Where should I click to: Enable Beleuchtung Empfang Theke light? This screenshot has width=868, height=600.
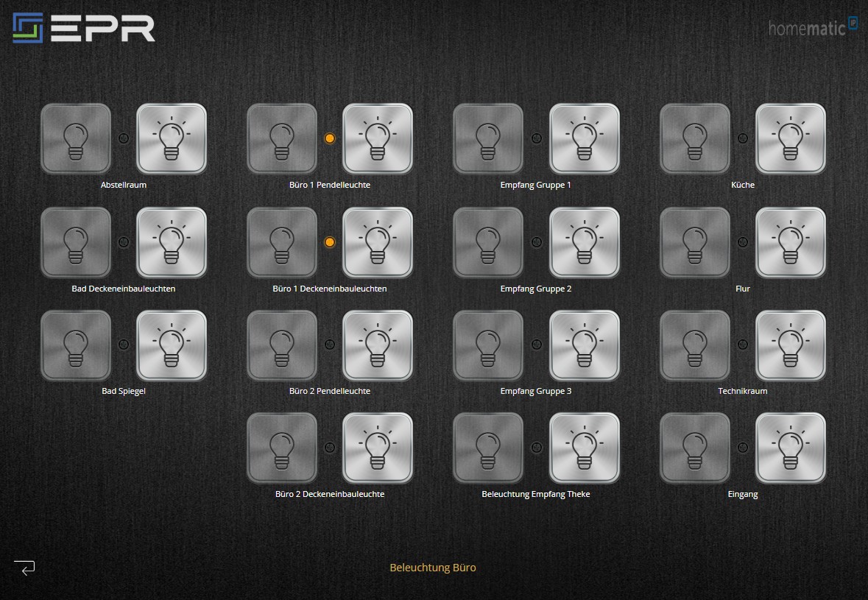pos(585,448)
